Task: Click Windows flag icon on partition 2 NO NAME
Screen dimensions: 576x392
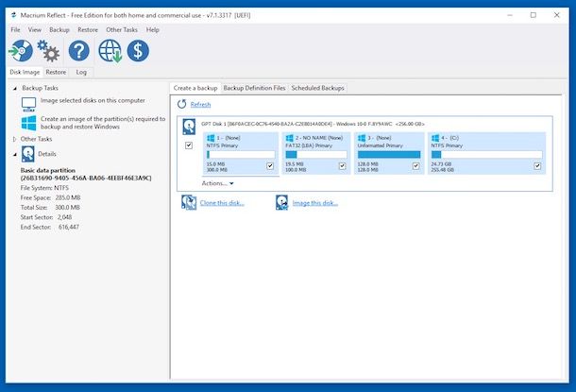Action: tap(290, 138)
